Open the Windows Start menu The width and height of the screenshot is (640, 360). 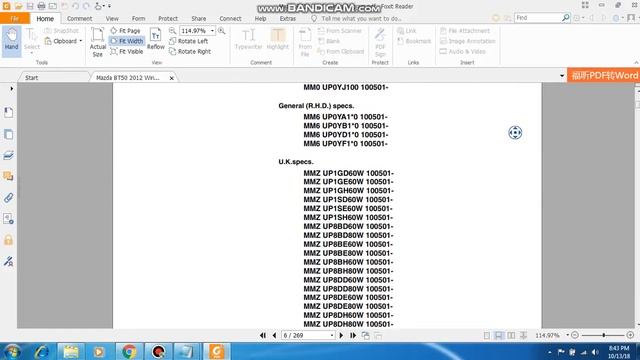coord(12,351)
